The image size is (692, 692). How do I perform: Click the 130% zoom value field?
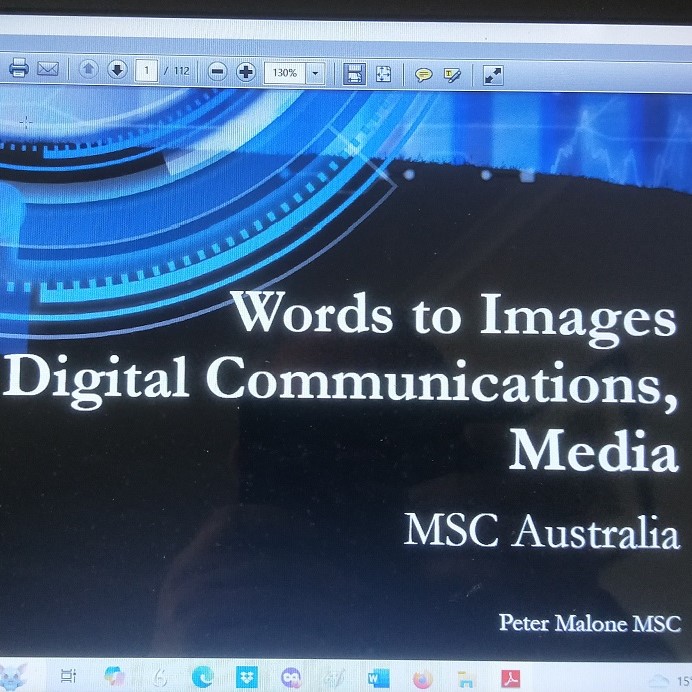pos(285,73)
